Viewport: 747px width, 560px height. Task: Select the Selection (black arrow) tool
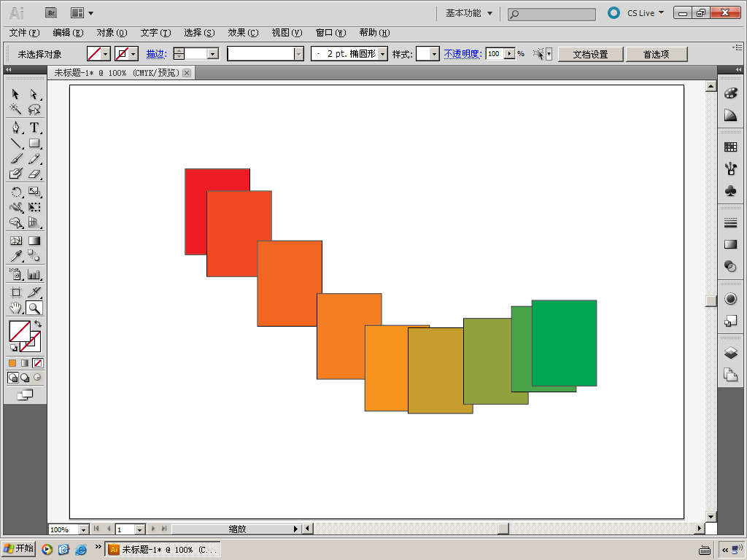click(15, 94)
